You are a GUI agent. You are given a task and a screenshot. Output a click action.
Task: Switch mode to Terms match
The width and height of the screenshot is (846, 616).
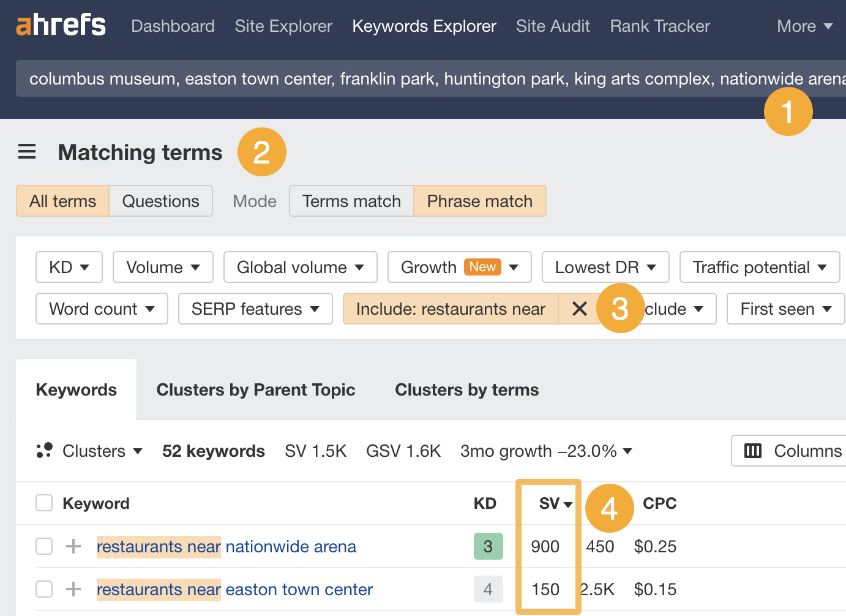[x=351, y=201]
